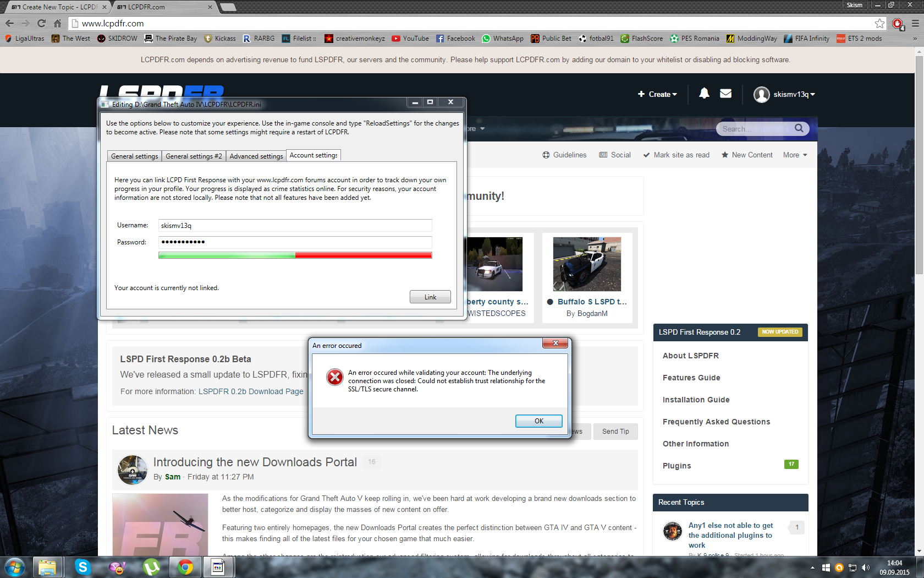Open the Features Guide sidebar link
The image size is (924, 578).
(691, 378)
